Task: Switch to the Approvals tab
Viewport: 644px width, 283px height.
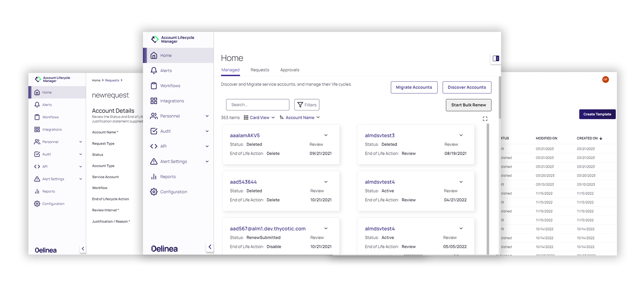Action: coord(289,70)
